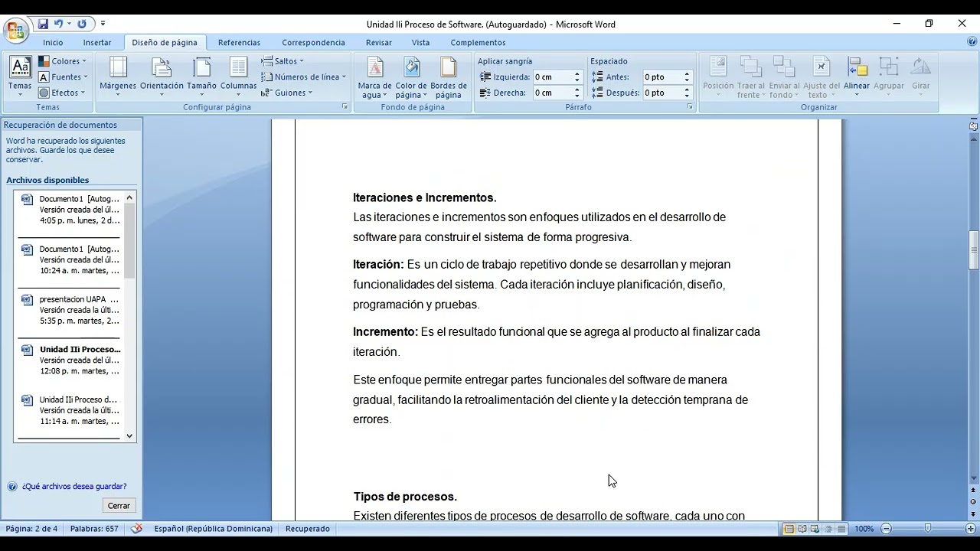The image size is (980, 551).
Task: Close the document recovery pane with Cerrar
Action: pos(119,506)
